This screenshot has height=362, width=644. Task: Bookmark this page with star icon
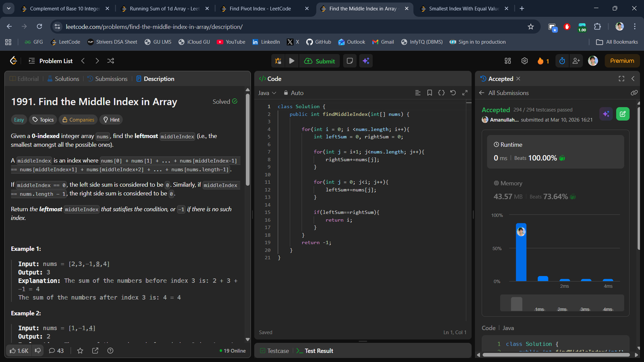coord(530,26)
